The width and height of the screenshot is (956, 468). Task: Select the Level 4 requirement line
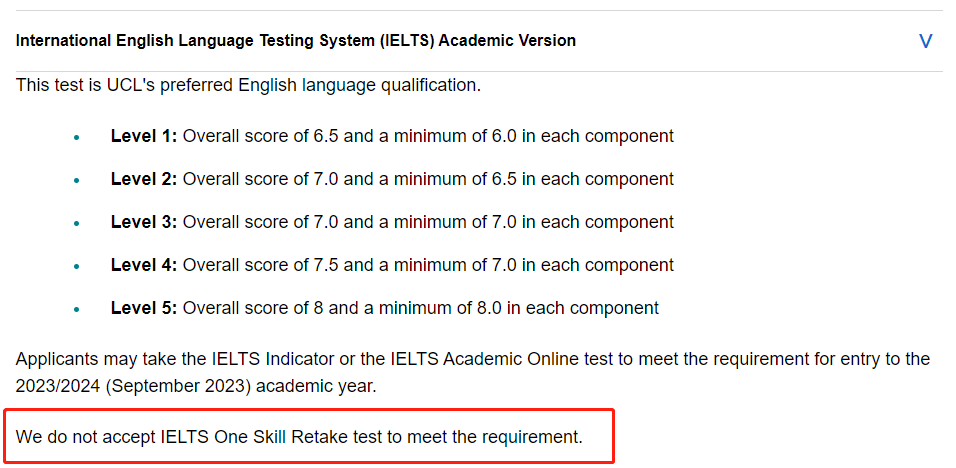392,265
